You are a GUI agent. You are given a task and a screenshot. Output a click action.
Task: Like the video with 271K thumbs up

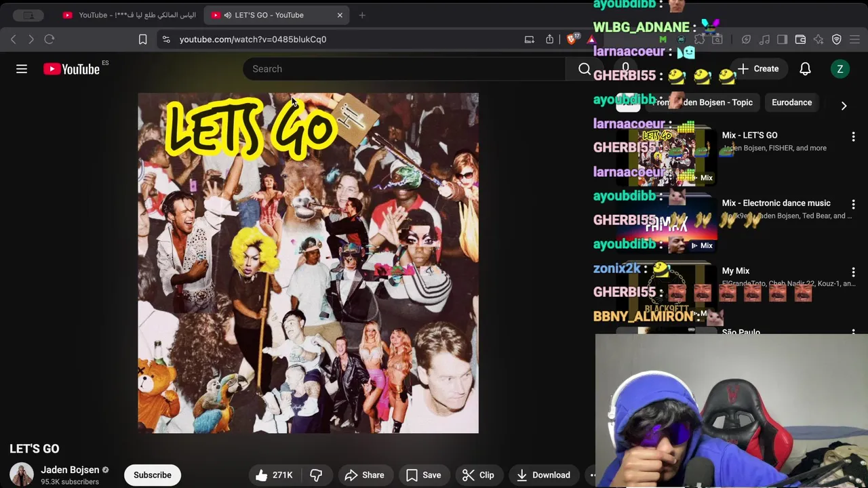tap(274, 475)
